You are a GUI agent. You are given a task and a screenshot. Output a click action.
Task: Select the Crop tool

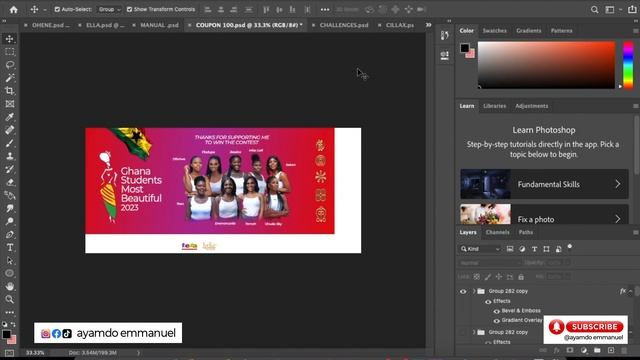pos(10,91)
